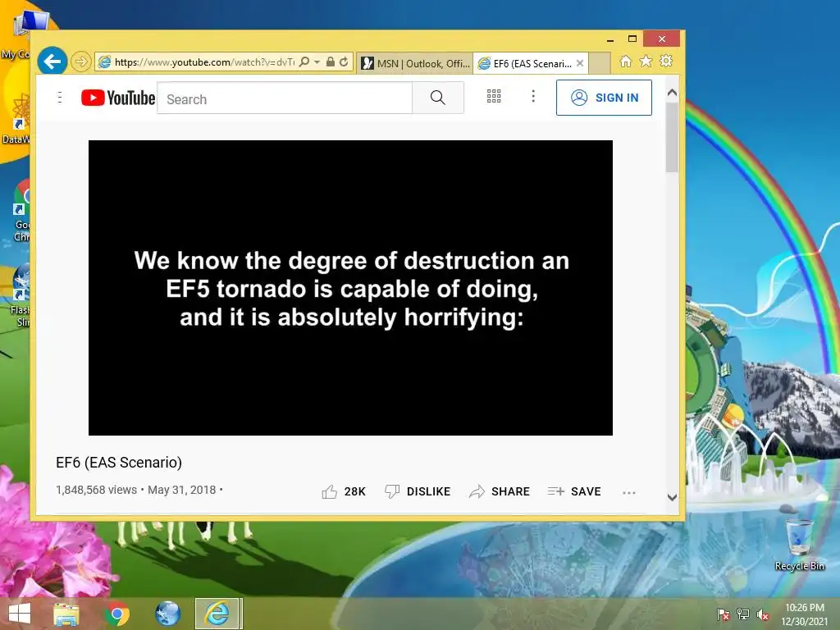The width and height of the screenshot is (840, 630).
Task: Go to browser Home page icon
Action: tap(626, 61)
